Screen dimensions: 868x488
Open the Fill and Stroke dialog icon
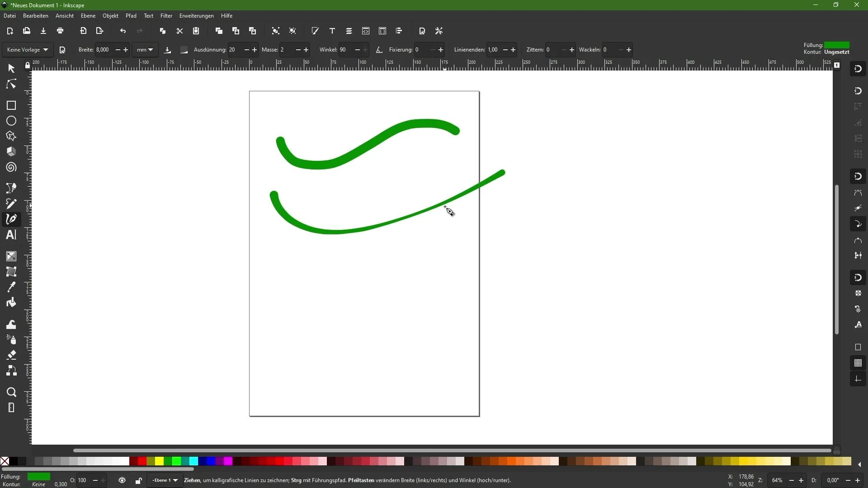click(315, 31)
